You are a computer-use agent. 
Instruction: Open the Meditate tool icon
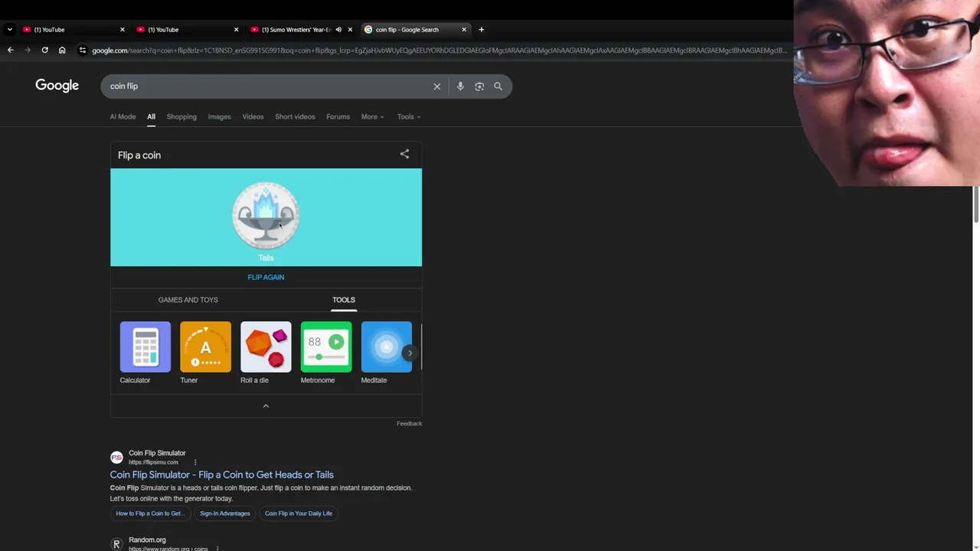(x=386, y=347)
